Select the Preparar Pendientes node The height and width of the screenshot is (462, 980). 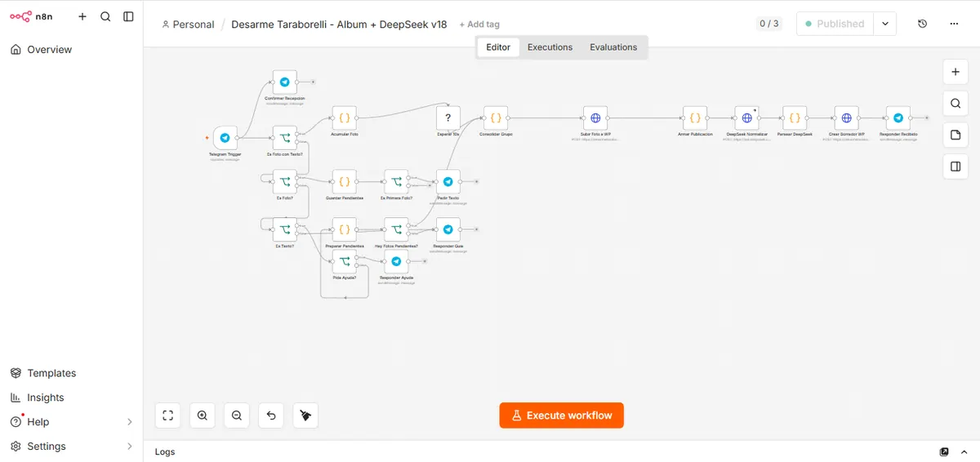[344, 229]
